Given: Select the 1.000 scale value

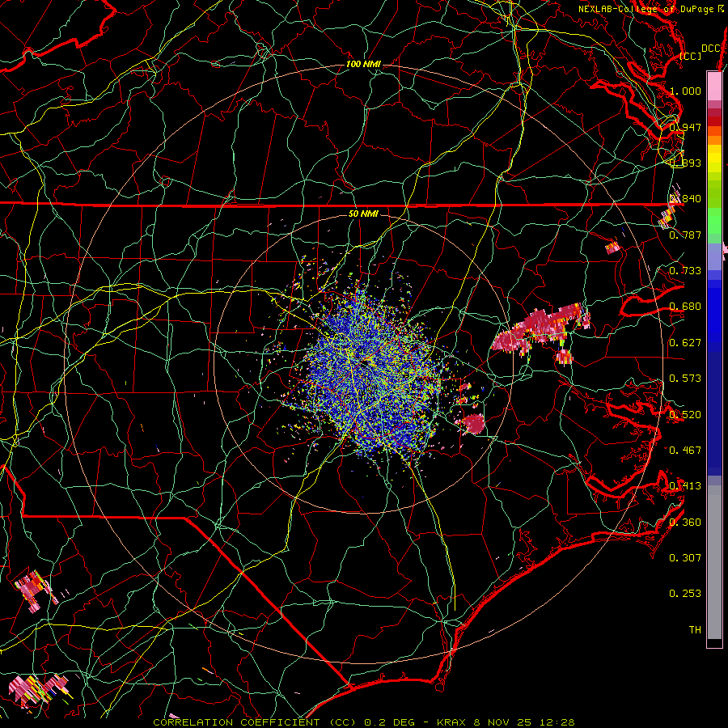Looking at the screenshot, I should coord(685,91).
